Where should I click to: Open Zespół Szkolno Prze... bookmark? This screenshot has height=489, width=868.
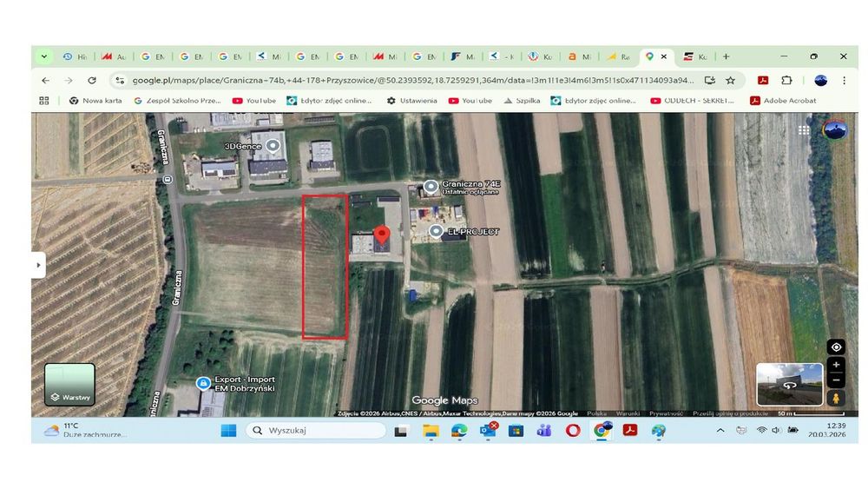[x=177, y=101]
